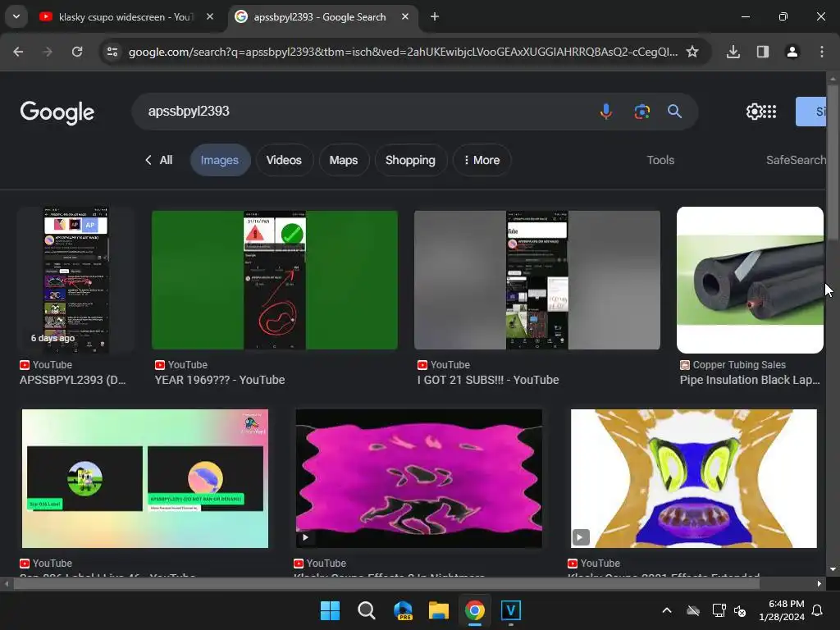Image resolution: width=840 pixels, height=630 pixels.
Task: Open the Chrome profile menu
Action: pyautogui.click(x=792, y=52)
